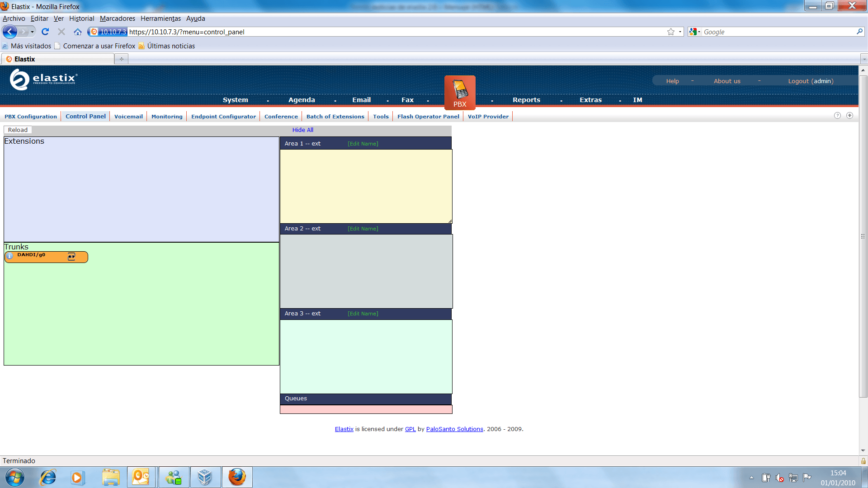Image resolution: width=868 pixels, height=488 pixels.
Task: Click the Elastix logo in header
Action: point(43,80)
